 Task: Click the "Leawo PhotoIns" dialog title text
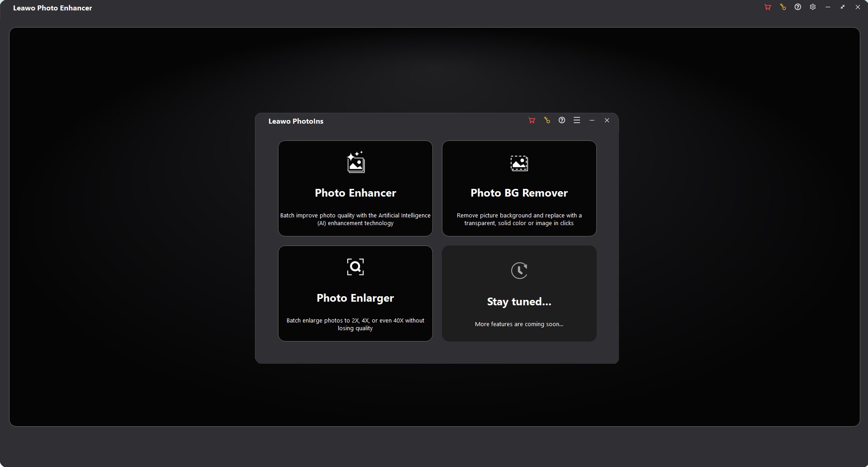[x=296, y=121]
